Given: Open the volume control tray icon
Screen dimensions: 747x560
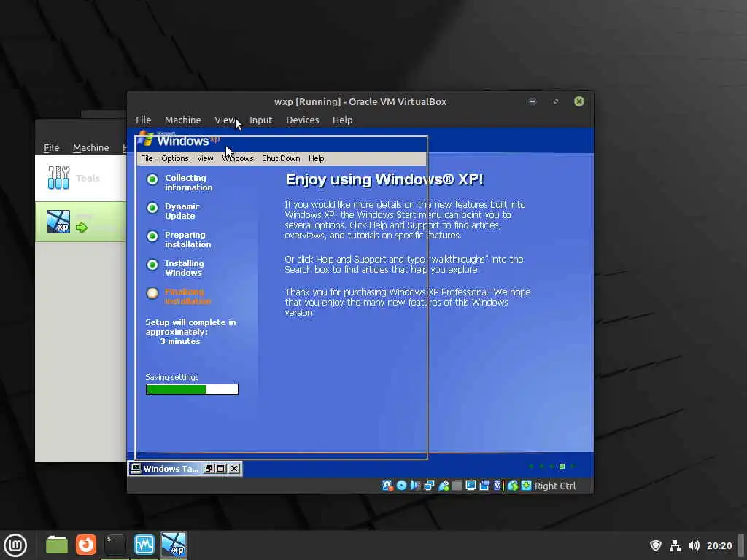Looking at the screenshot, I should [694, 545].
